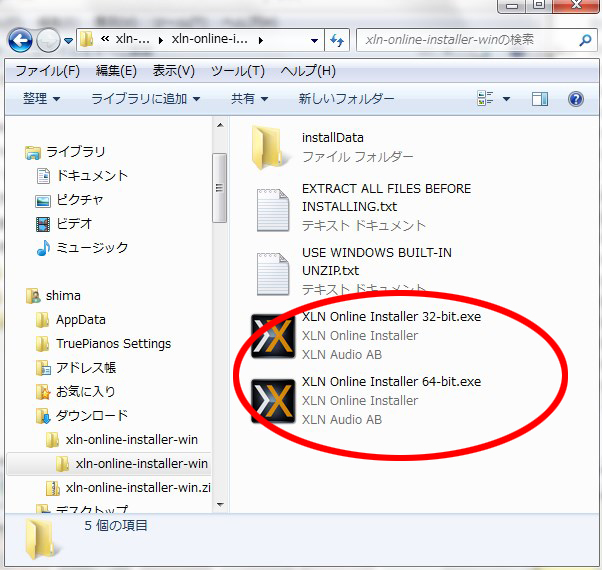Select USE WINDOWS BUILT-IN UNZIP.txt icon
This screenshot has width=602, height=570.
point(273,274)
